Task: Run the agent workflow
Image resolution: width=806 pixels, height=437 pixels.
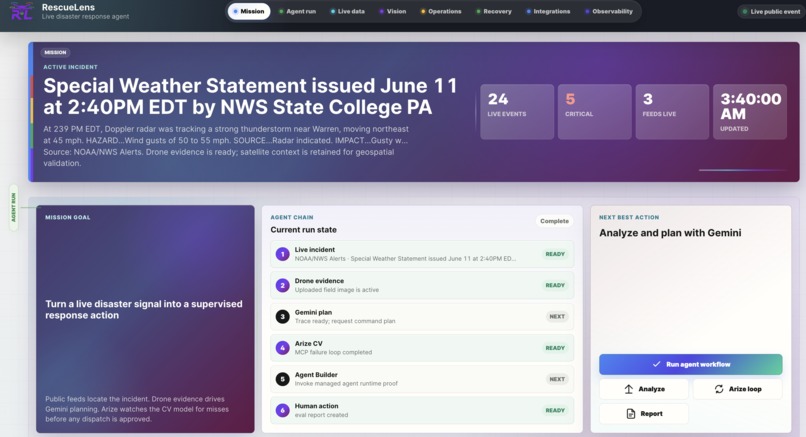Action: point(690,364)
